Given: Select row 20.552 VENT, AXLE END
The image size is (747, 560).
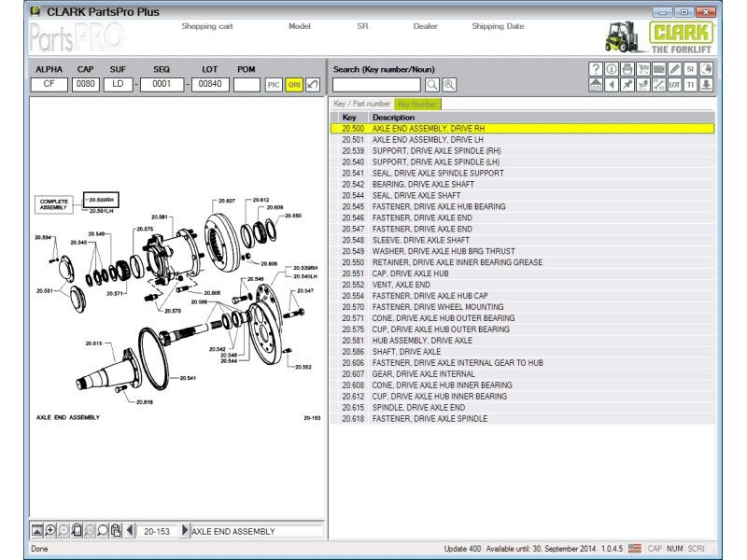Looking at the screenshot, I should point(522,285).
